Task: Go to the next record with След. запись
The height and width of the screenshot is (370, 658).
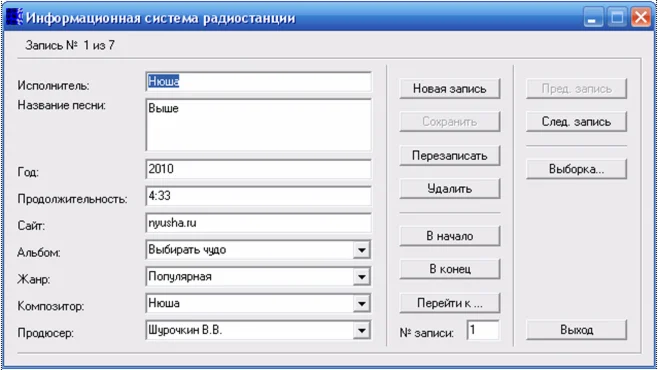Action: pos(576,122)
